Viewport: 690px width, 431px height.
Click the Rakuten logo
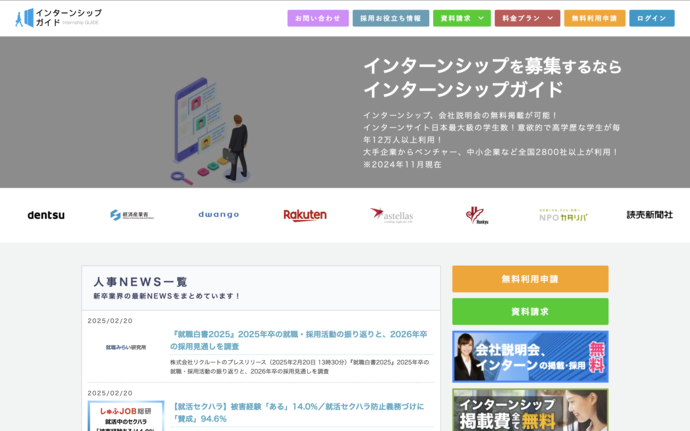click(305, 215)
